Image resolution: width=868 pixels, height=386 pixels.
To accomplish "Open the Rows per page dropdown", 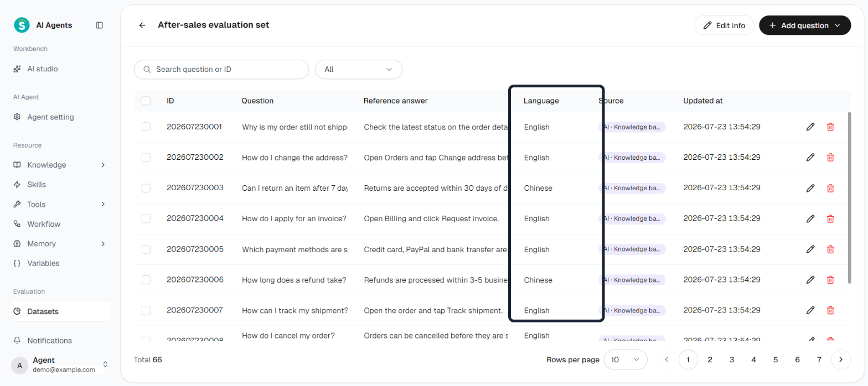I will 626,359.
